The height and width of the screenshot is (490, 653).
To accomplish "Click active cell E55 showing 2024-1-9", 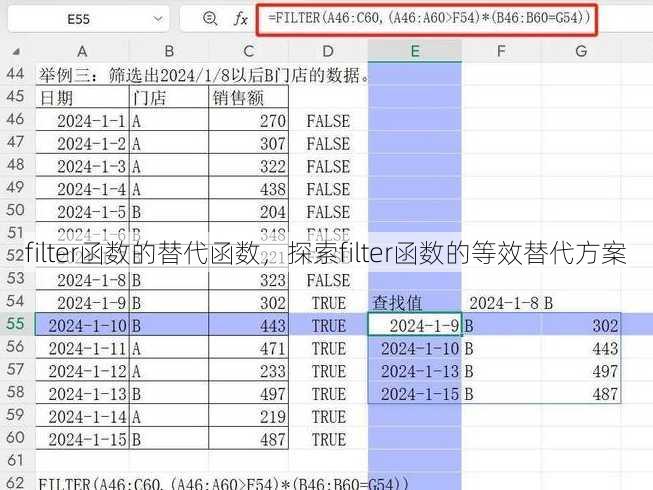I will click(415, 324).
